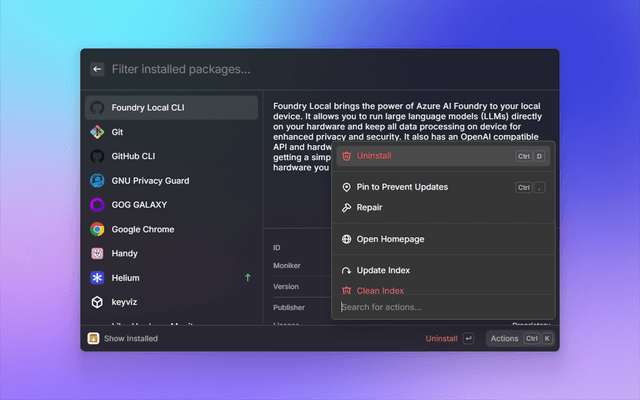640x400 pixels.
Task: Select the keyviz package
Action: 171,302
